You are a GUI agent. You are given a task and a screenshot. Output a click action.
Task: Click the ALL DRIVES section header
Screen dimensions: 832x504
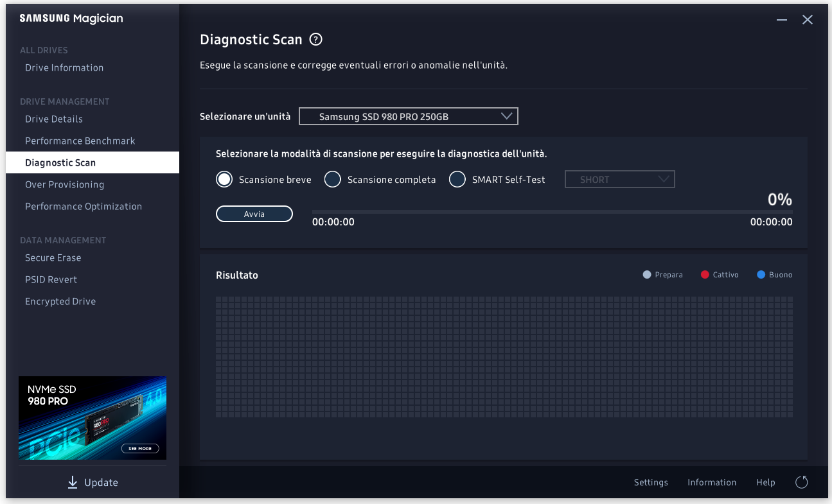click(44, 50)
